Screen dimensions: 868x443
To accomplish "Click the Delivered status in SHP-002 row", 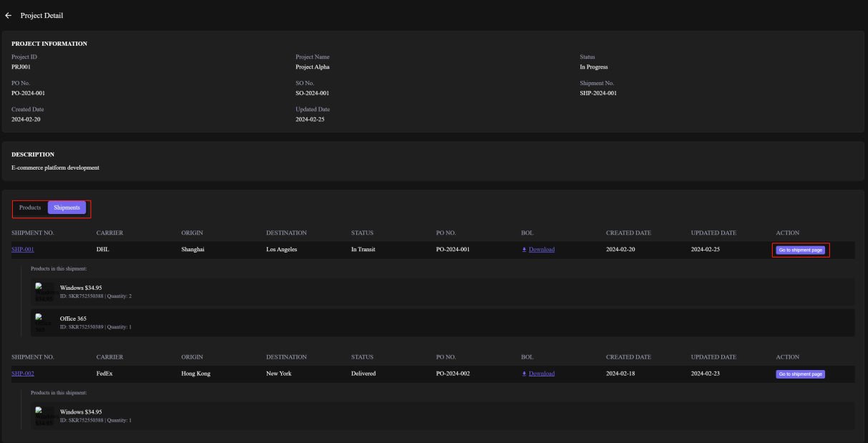I will pyautogui.click(x=364, y=374).
